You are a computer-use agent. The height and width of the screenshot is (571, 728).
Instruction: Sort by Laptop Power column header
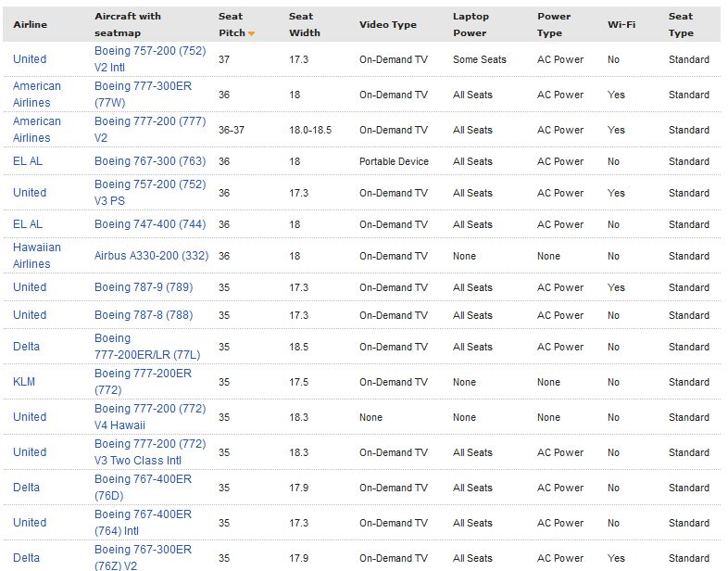coord(471,25)
